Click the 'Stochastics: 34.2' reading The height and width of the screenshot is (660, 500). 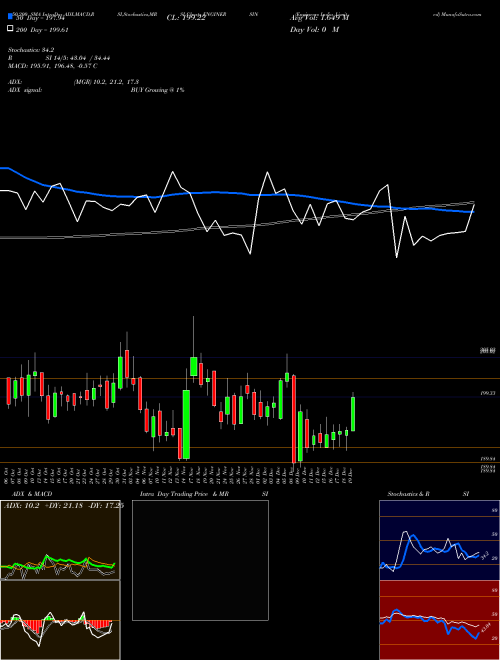click(31, 50)
